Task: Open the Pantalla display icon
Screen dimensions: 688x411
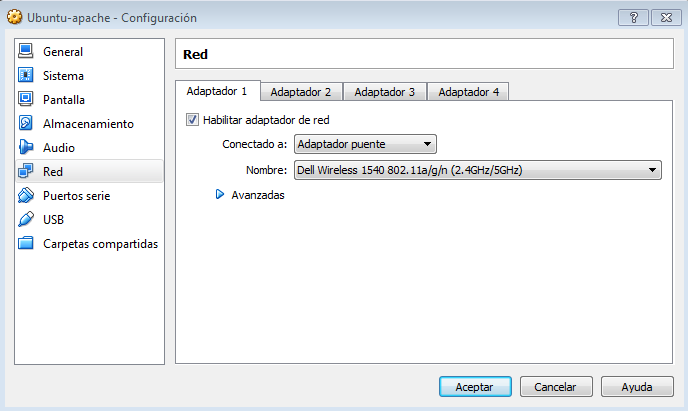Action: [26, 100]
